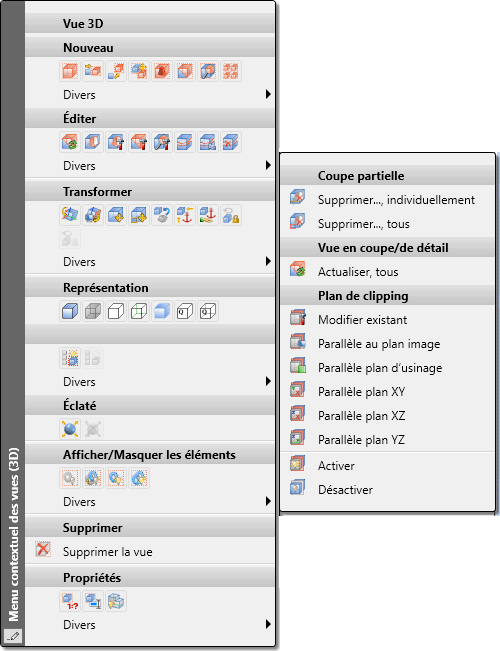Click the exploded view sphere icon under Éclaté

70,429
